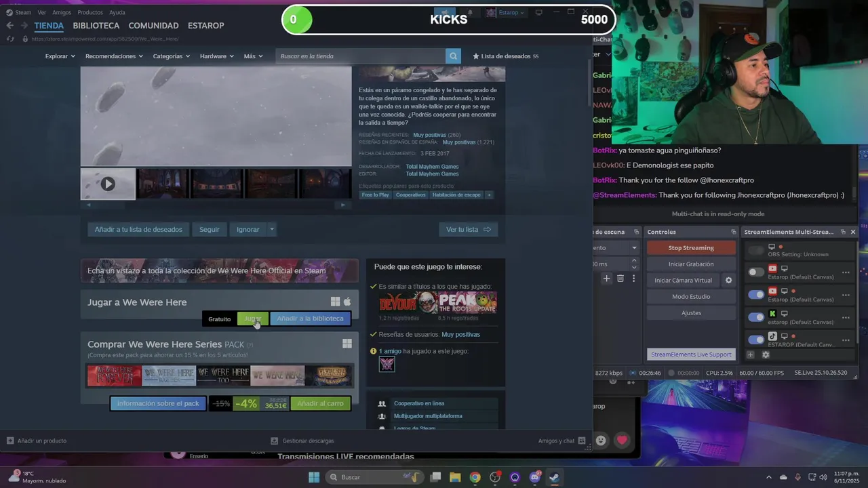Click the Windows Start button
This screenshot has width=868, height=488.
click(314, 477)
